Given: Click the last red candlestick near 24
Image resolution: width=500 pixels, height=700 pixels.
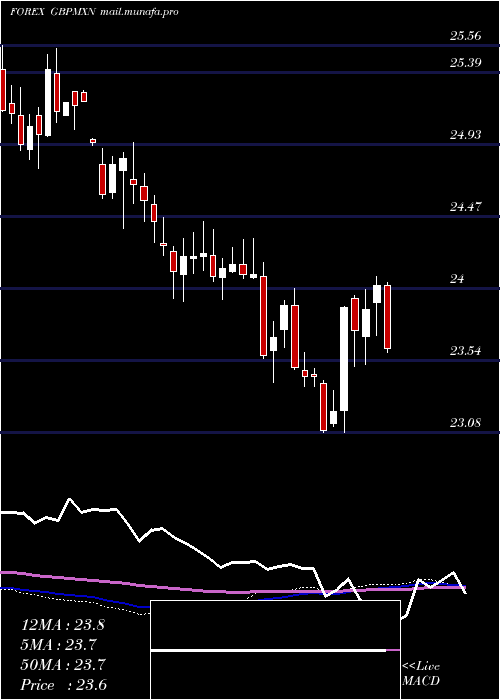Looking at the screenshot, I should point(388,317).
